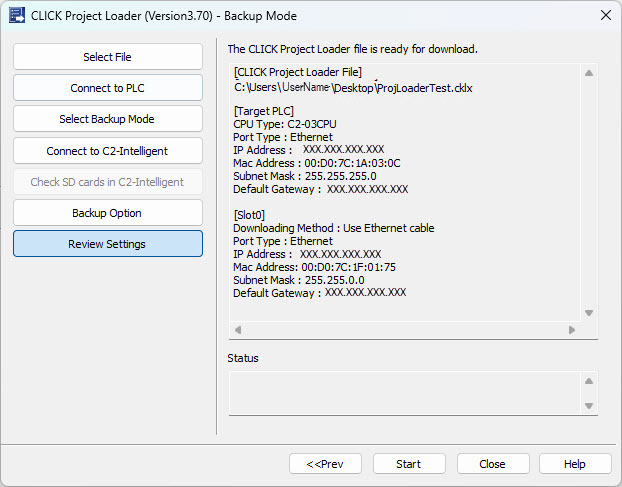Open Help for Project Loader
The image size is (622, 487).
[x=575, y=464]
